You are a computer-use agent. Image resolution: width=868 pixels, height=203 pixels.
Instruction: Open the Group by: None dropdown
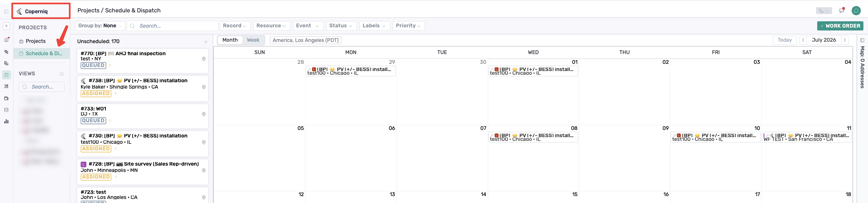point(100,26)
